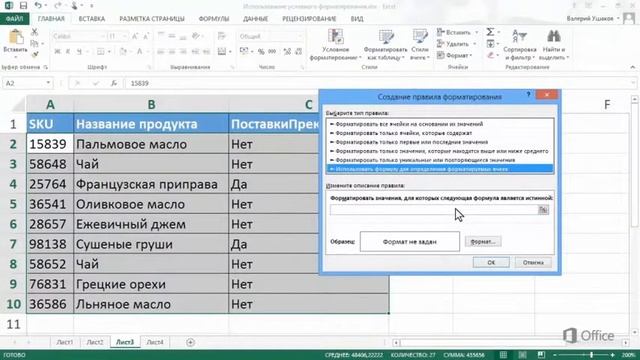Viewport: 640px width, 360px height.
Task: Open the Общий number format dropdown
Action: [x=300, y=37]
